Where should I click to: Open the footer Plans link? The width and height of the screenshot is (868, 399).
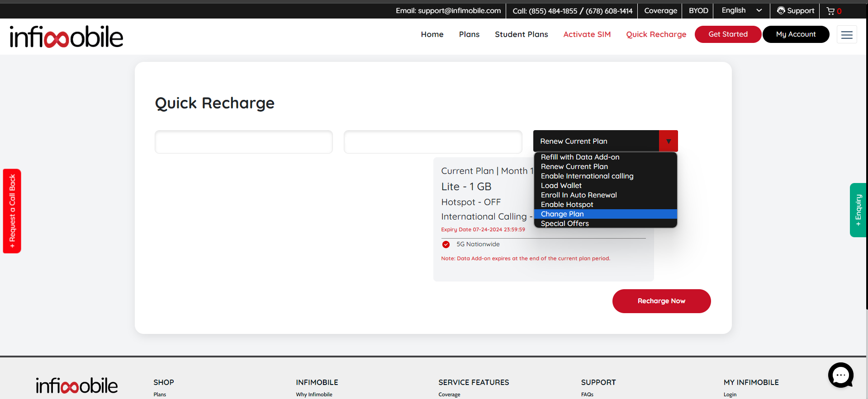coord(160,394)
